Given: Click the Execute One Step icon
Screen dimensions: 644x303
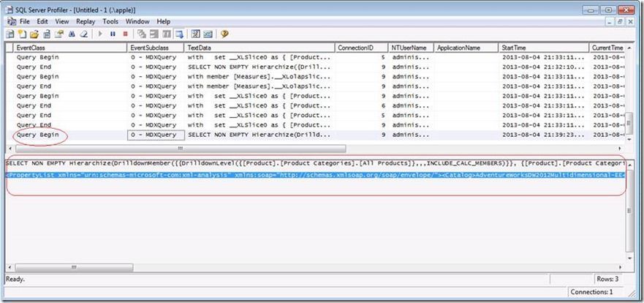Looking at the screenshot, I should click(x=142, y=34).
